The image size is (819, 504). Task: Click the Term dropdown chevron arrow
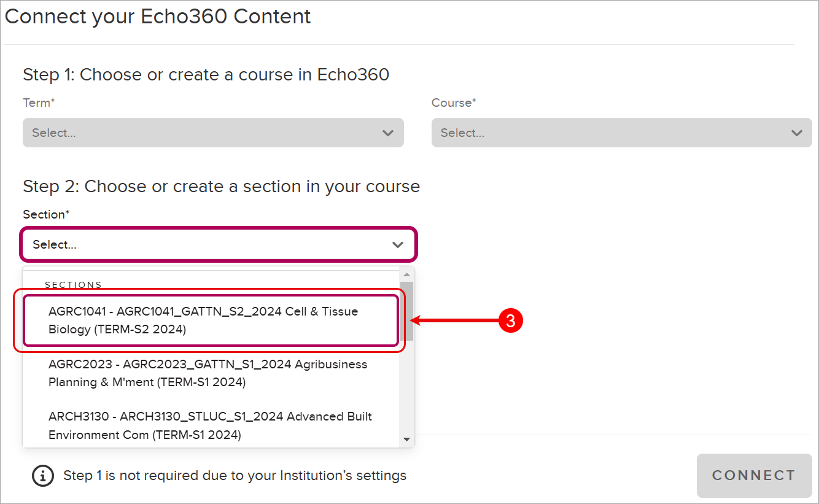point(387,133)
